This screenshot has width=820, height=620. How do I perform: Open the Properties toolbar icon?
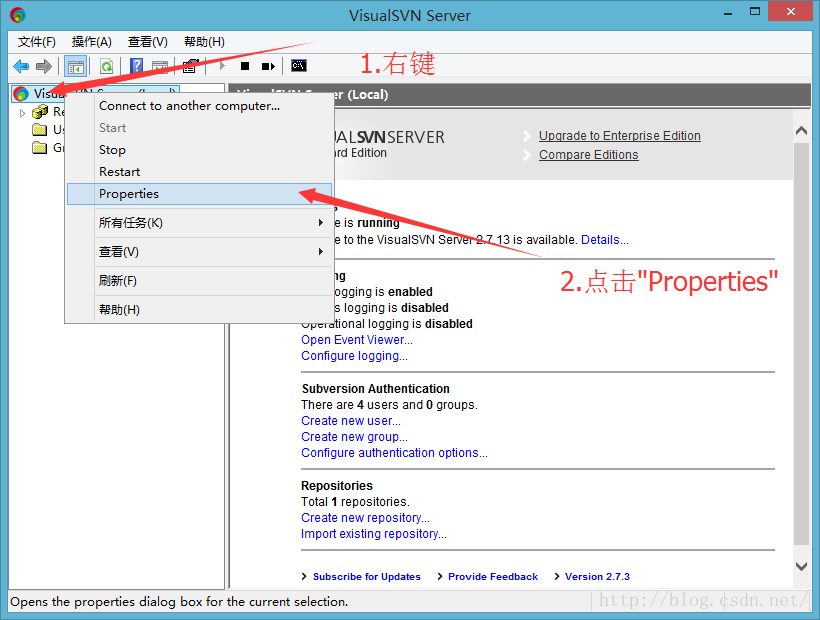click(190, 66)
